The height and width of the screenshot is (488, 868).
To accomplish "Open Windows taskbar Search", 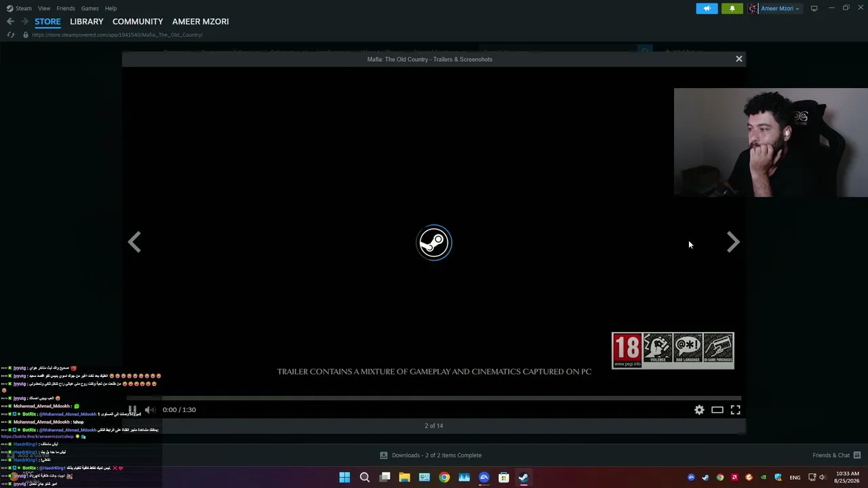I will [364, 477].
